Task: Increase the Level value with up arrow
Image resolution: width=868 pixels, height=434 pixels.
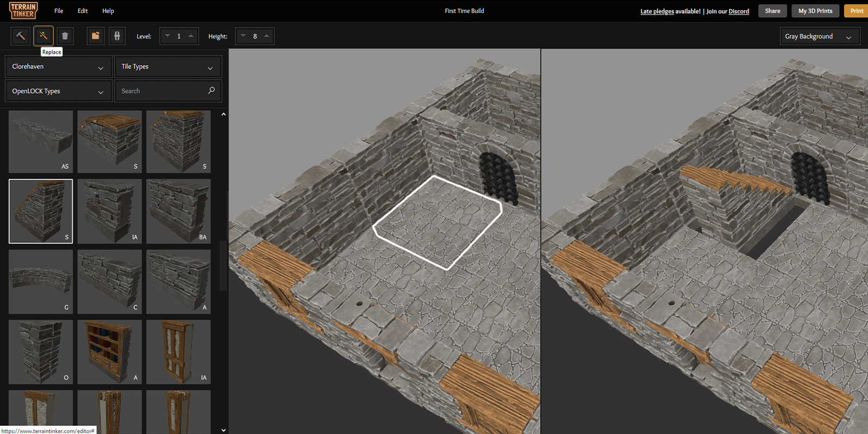Action: pyautogui.click(x=191, y=36)
